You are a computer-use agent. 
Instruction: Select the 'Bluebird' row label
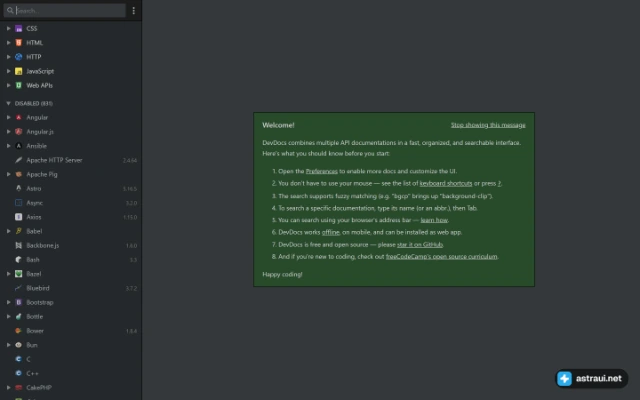[38, 288]
